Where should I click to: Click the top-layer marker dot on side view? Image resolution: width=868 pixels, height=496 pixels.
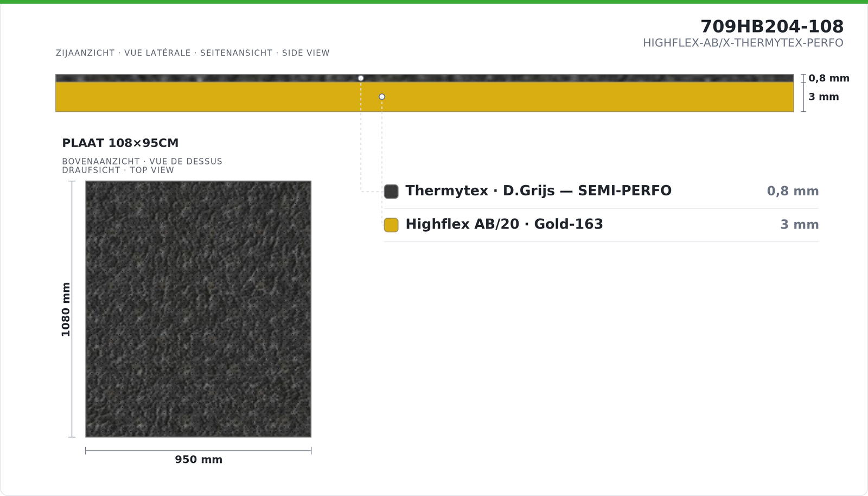[361, 78]
